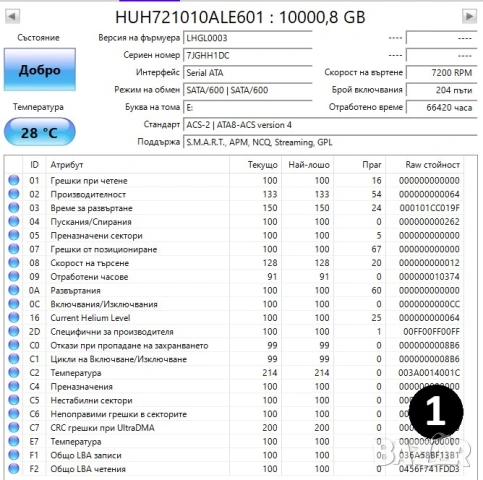Click the Атрибут column header
Screen dimensions: 483x480
coord(138,165)
